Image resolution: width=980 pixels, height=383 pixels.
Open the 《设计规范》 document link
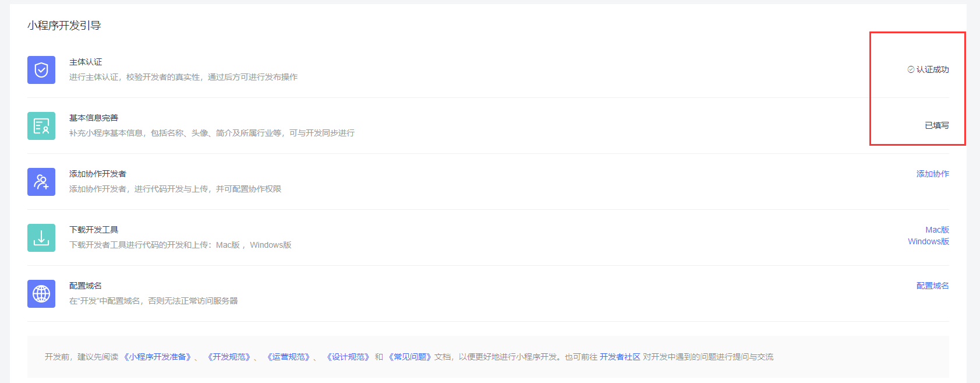point(348,357)
